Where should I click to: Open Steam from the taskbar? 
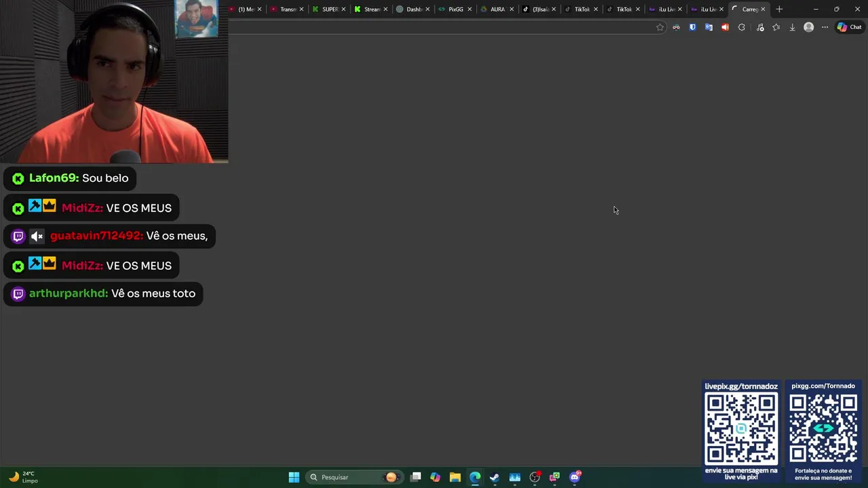pos(494,477)
